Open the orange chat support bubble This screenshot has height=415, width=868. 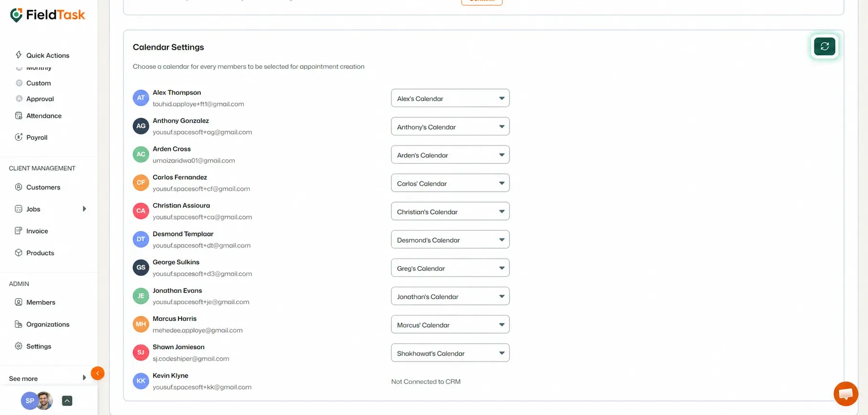click(x=846, y=393)
